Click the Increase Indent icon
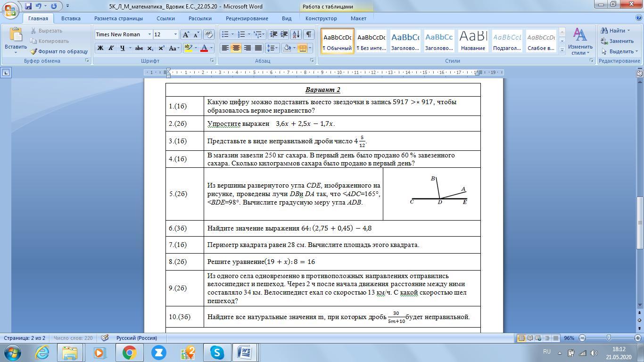The height and width of the screenshot is (362, 644). coord(284,34)
